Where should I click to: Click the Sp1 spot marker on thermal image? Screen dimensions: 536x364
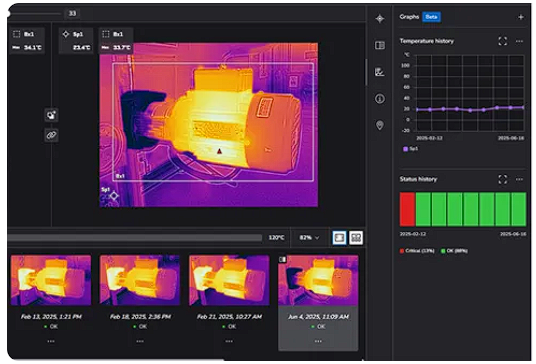pos(114,196)
